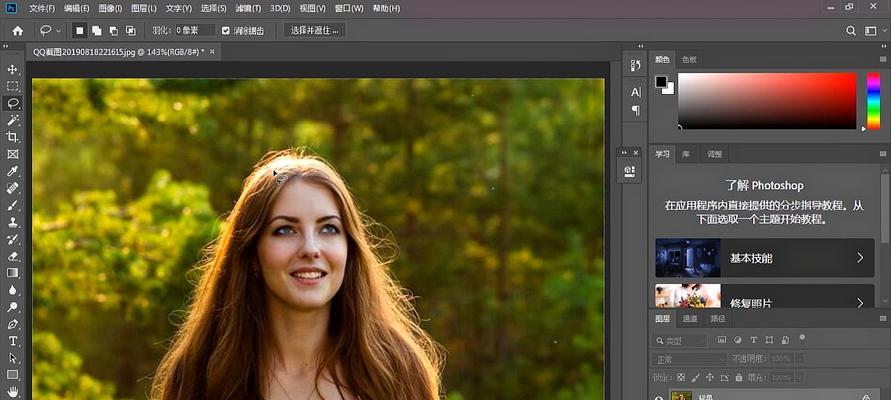
Task: Open the Layers panel options menu
Action: point(883,319)
